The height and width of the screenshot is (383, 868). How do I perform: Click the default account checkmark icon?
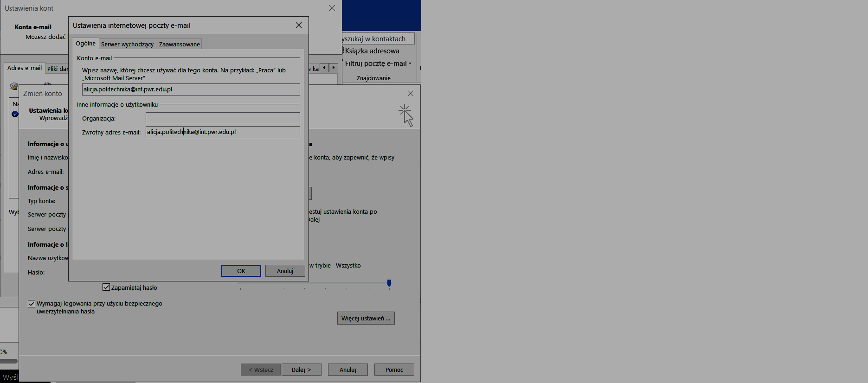15,114
